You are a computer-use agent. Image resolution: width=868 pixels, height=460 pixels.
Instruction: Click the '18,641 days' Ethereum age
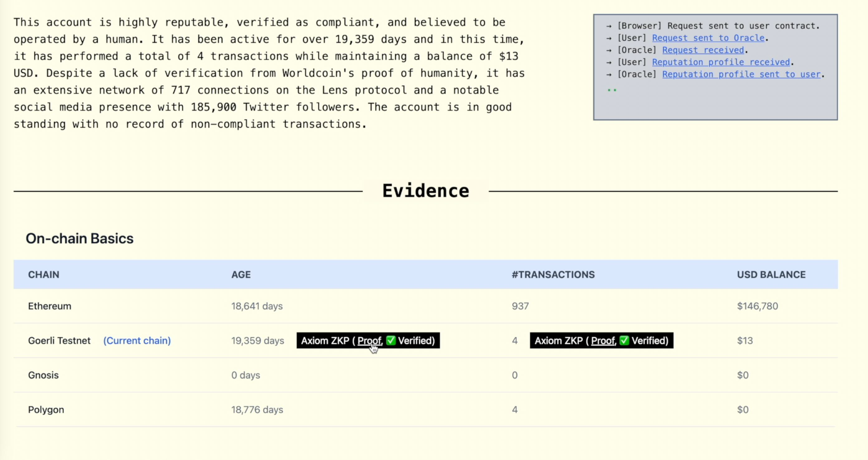click(257, 306)
